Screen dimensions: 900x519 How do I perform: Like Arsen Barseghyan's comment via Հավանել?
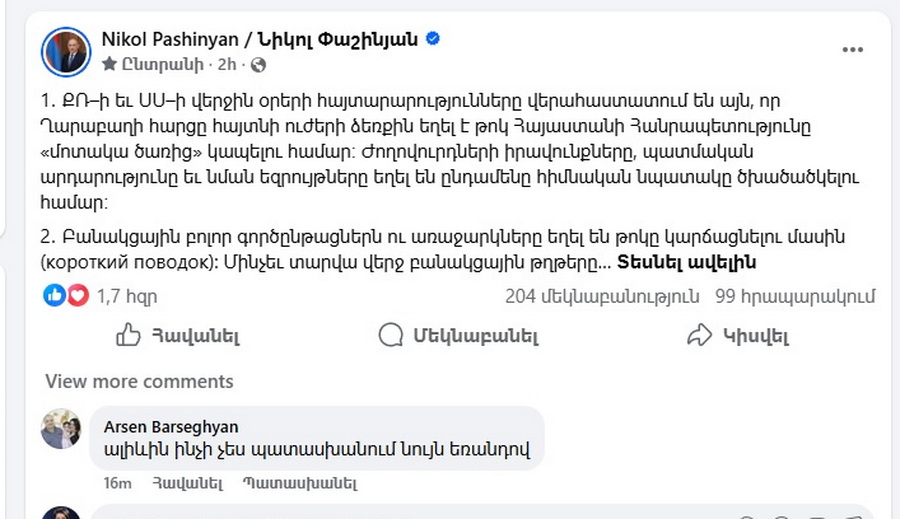(x=187, y=483)
